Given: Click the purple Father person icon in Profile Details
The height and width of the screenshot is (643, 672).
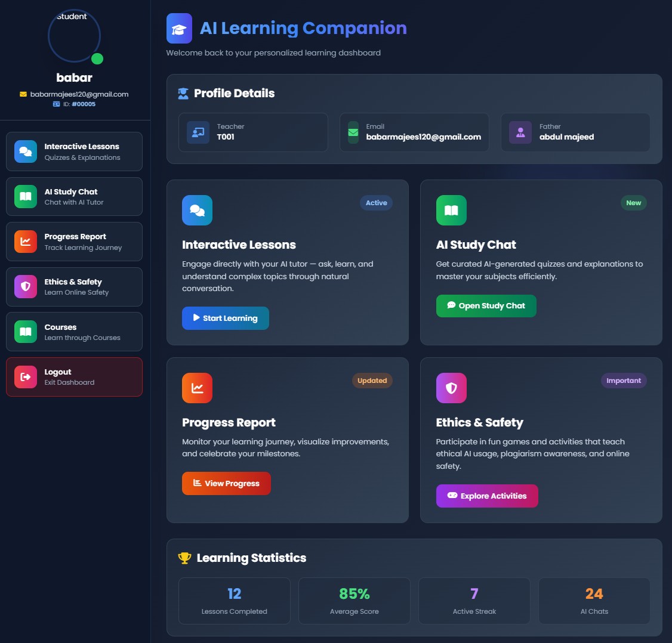Looking at the screenshot, I should coord(520,132).
